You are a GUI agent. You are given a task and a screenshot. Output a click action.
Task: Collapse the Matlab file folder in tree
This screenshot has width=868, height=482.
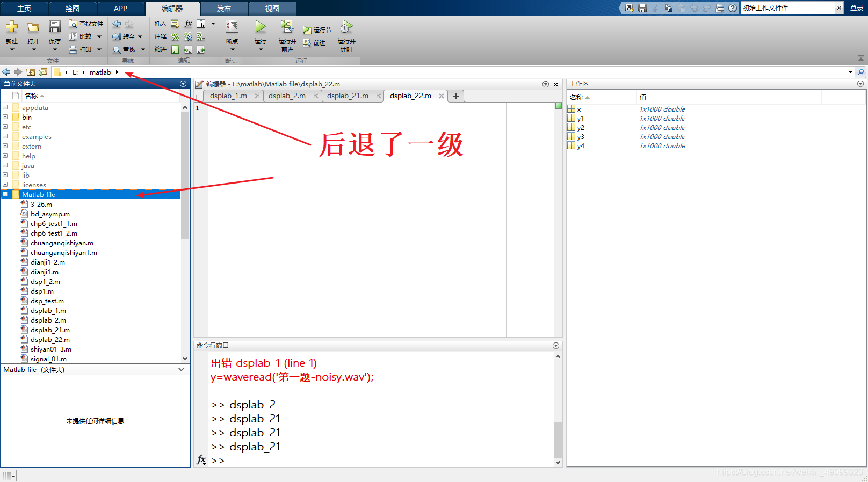click(5, 194)
